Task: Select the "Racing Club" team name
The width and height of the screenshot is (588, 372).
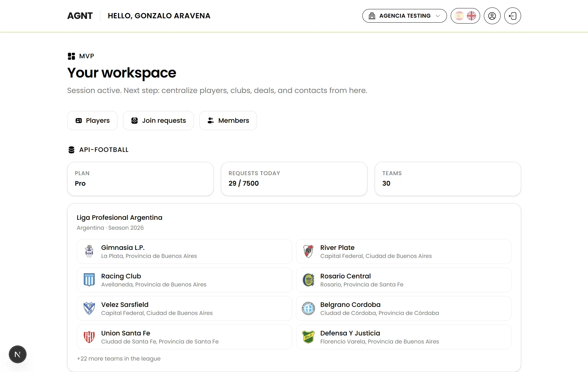Action: 121,276
